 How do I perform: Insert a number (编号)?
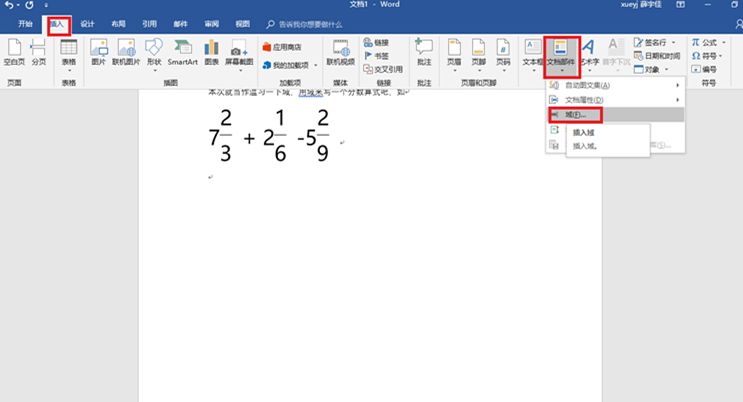tap(704, 69)
